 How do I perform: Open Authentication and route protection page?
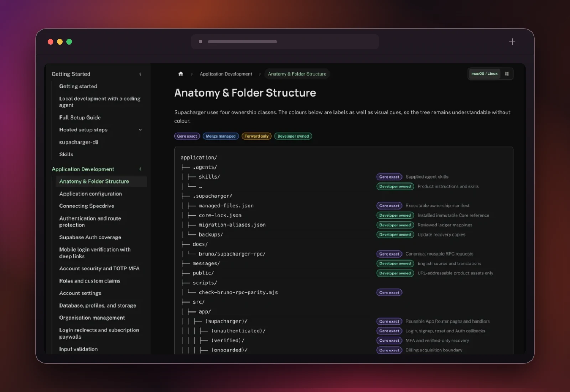[90, 222]
